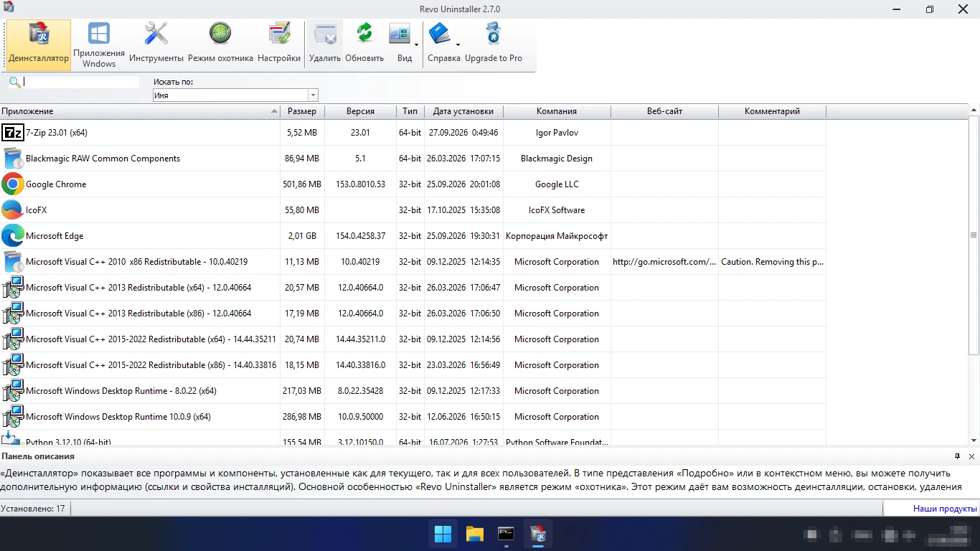Select the Visual C++ 2010 x86 Redistributable icon

point(13,262)
